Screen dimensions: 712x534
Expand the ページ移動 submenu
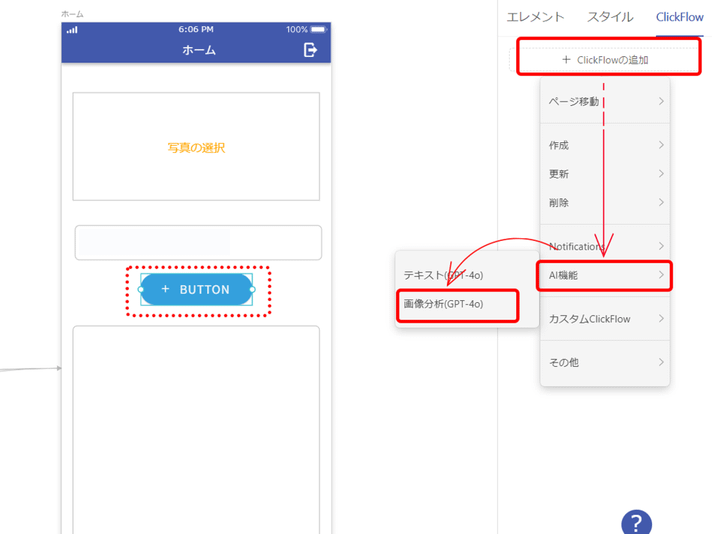tap(604, 101)
